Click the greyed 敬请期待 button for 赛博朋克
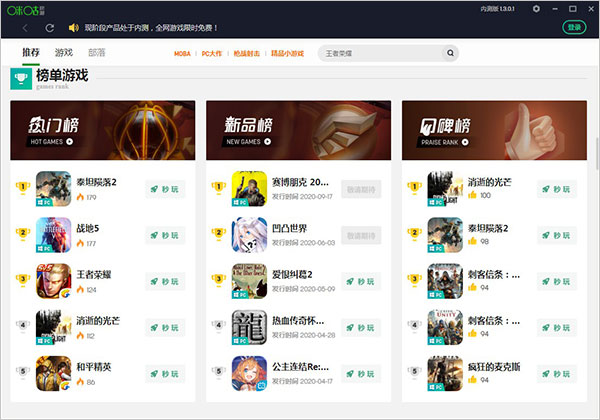Image resolution: width=600 pixels, height=420 pixels. point(361,189)
